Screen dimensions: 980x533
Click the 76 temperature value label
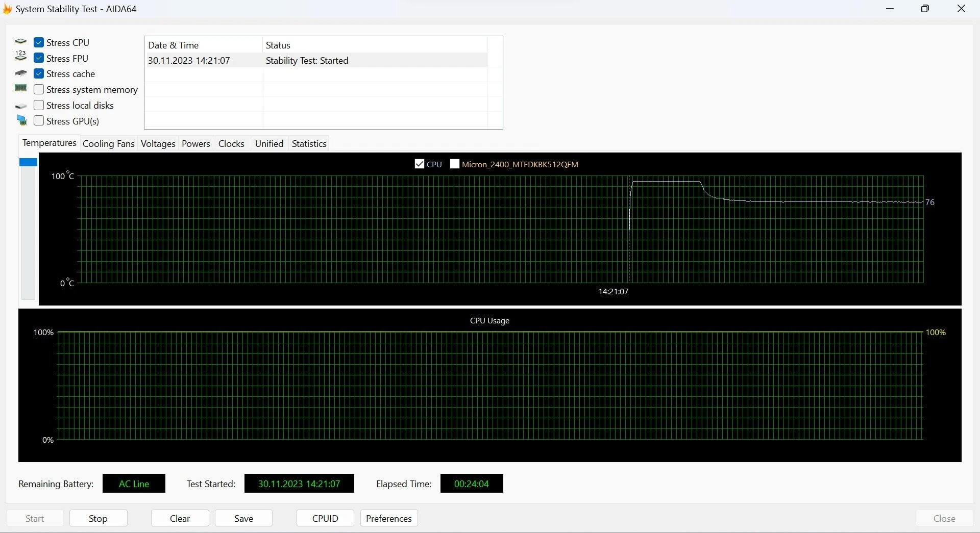coord(930,202)
